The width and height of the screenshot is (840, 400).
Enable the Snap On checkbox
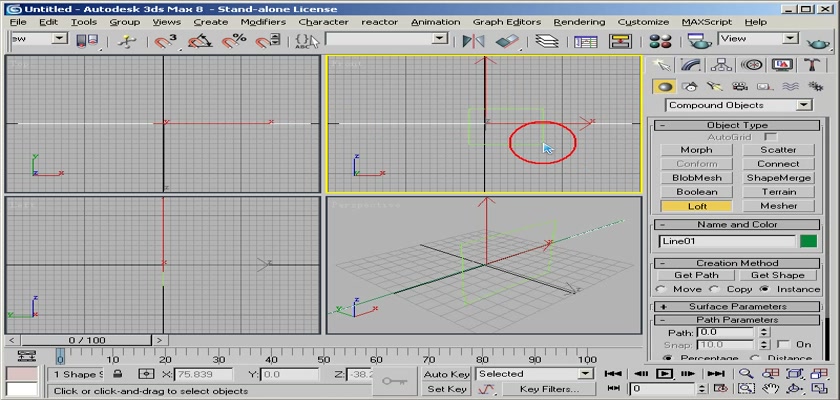(x=783, y=344)
